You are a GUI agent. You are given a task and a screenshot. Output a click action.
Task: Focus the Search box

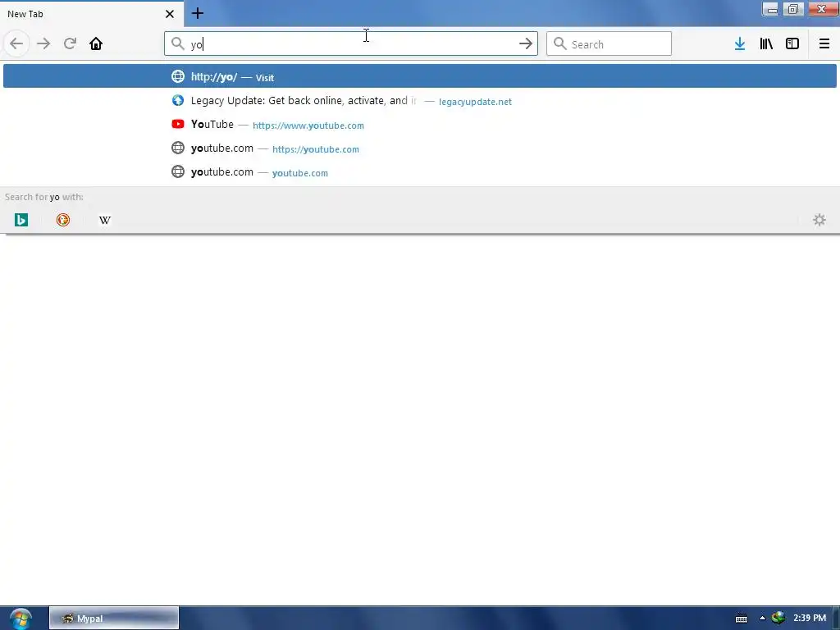tap(609, 43)
